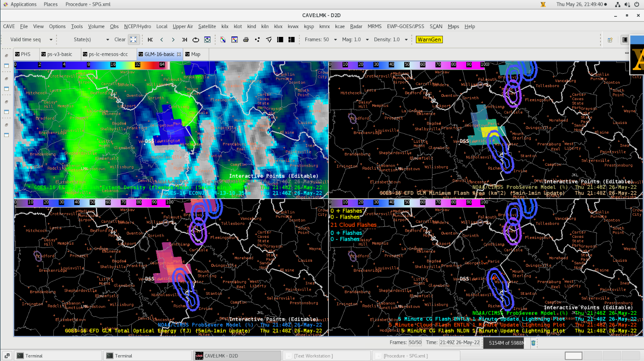Screen dimensions: 644x361
Task: Open the Satellite menu
Action: click(207, 26)
